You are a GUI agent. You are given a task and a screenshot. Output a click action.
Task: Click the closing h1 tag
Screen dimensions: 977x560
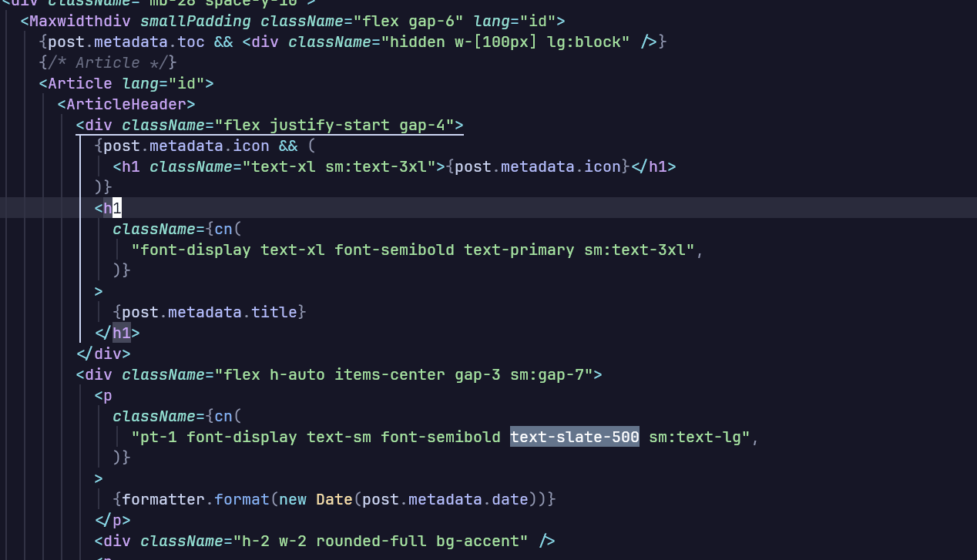pos(117,333)
